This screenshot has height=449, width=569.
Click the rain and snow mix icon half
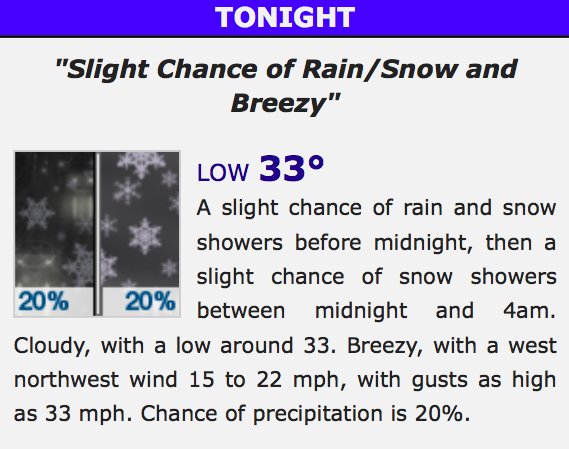point(54,234)
